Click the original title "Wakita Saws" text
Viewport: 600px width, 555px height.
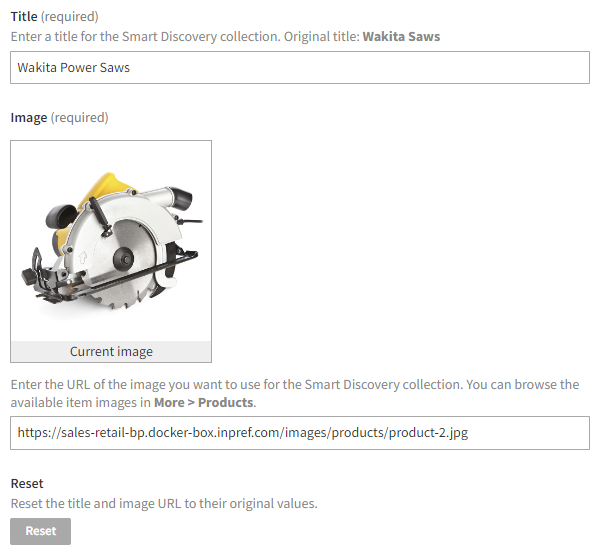(x=400, y=36)
